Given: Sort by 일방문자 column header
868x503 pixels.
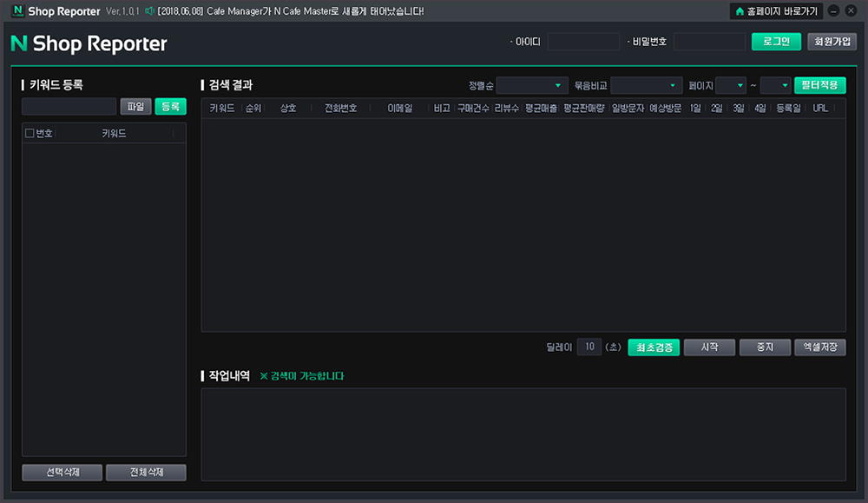Looking at the screenshot, I should click(628, 108).
